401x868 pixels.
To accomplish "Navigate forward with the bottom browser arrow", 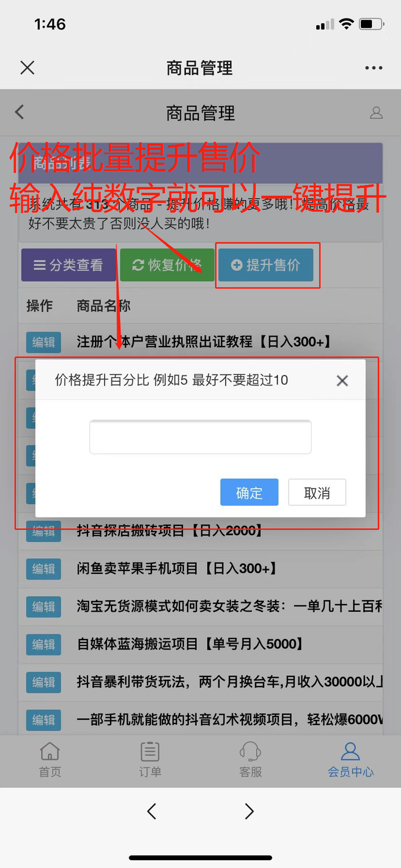I will coord(250,811).
